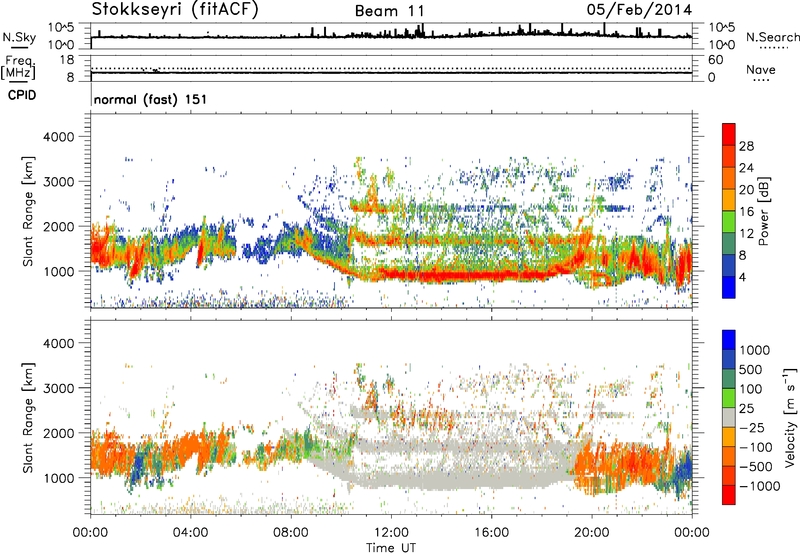Image resolution: width=800 pixels, height=554 pixels.
Task: Click 2000 on velocity panel range axis
Action: pyautogui.click(x=58, y=433)
